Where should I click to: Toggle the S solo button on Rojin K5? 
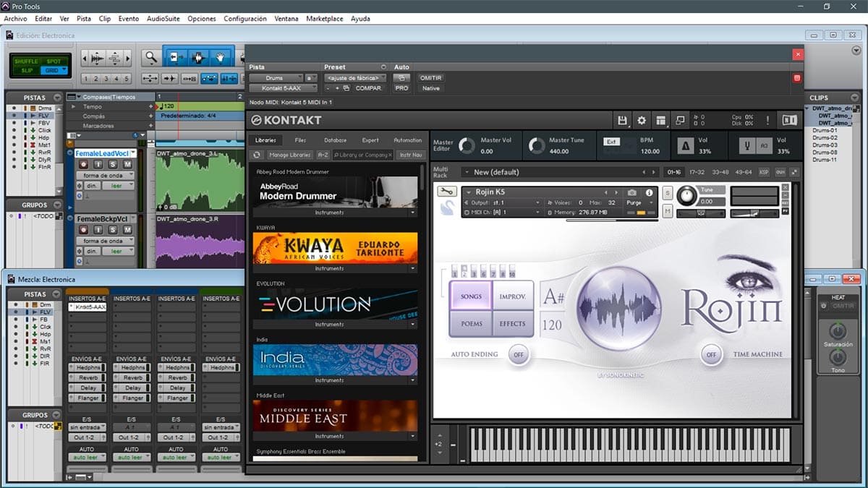667,194
